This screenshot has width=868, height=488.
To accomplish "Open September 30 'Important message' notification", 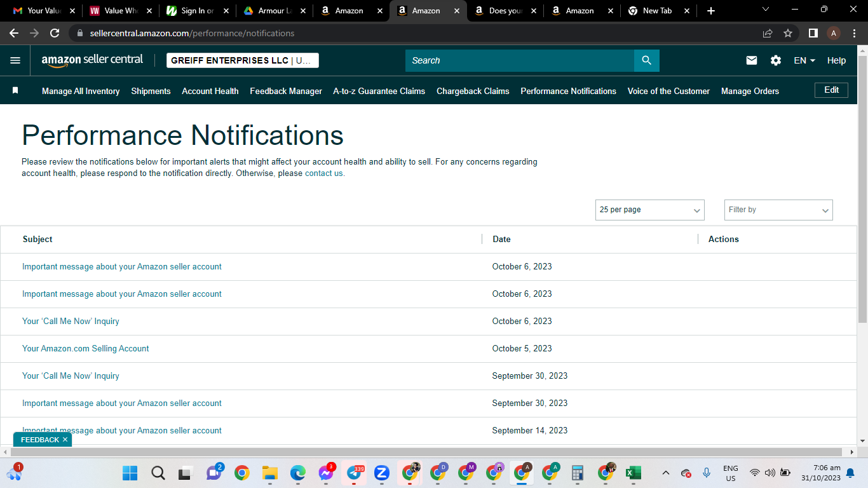I will coord(122,403).
